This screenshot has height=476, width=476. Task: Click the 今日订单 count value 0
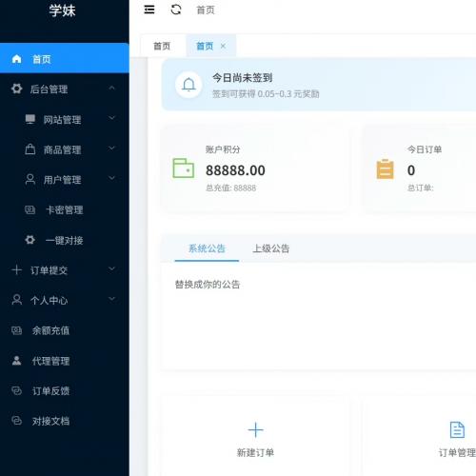[411, 170]
